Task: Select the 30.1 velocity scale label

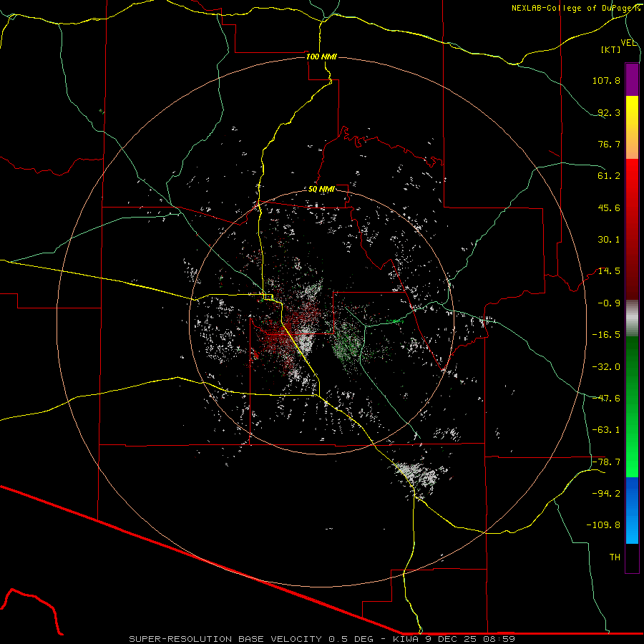Action: pos(609,240)
